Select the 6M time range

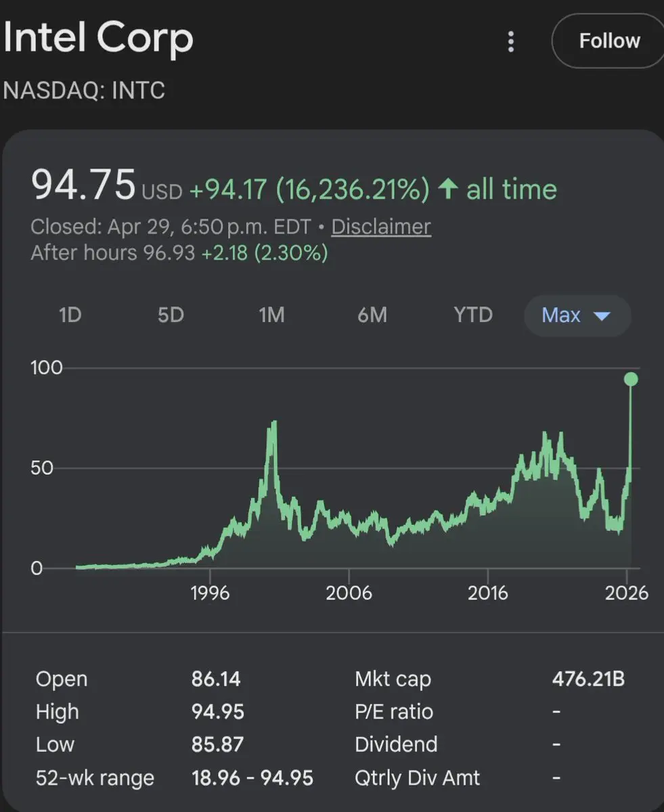point(372,315)
